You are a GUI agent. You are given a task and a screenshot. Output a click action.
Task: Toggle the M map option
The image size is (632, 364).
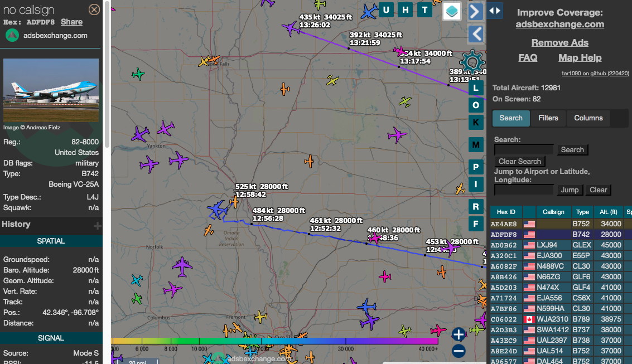click(x=476, y=144)
